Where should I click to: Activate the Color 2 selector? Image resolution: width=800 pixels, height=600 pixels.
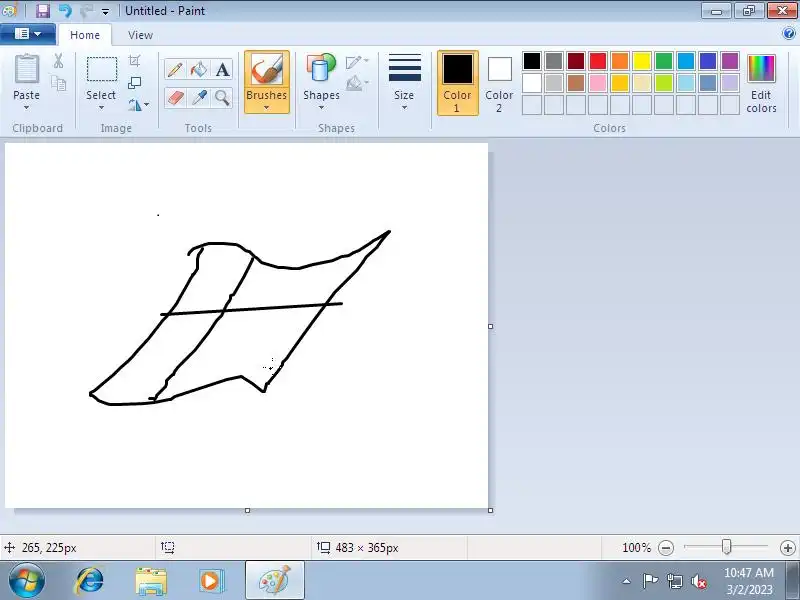(x=499, y=83)
